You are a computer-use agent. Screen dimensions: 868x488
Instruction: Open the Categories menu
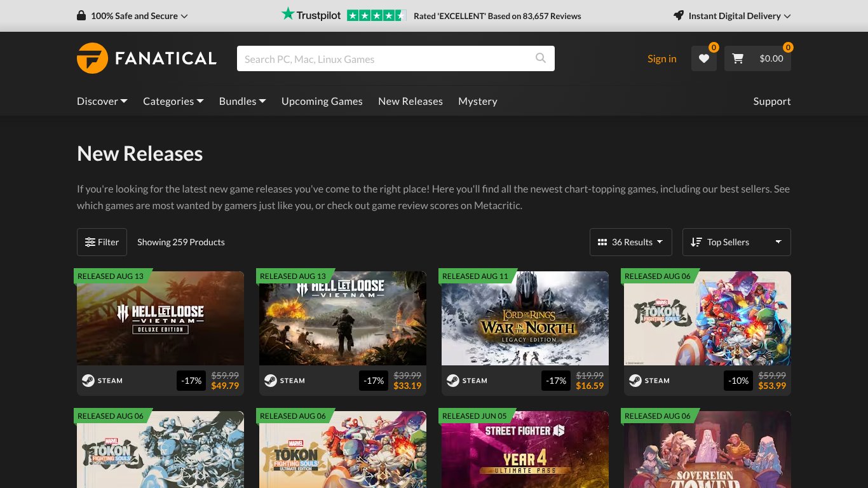coord(173,101)
